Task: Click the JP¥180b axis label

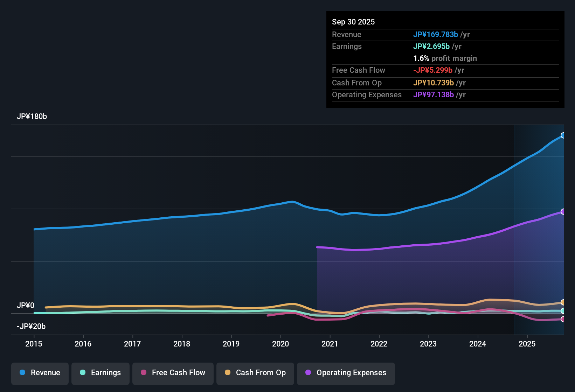Action: tap(32, 117)
